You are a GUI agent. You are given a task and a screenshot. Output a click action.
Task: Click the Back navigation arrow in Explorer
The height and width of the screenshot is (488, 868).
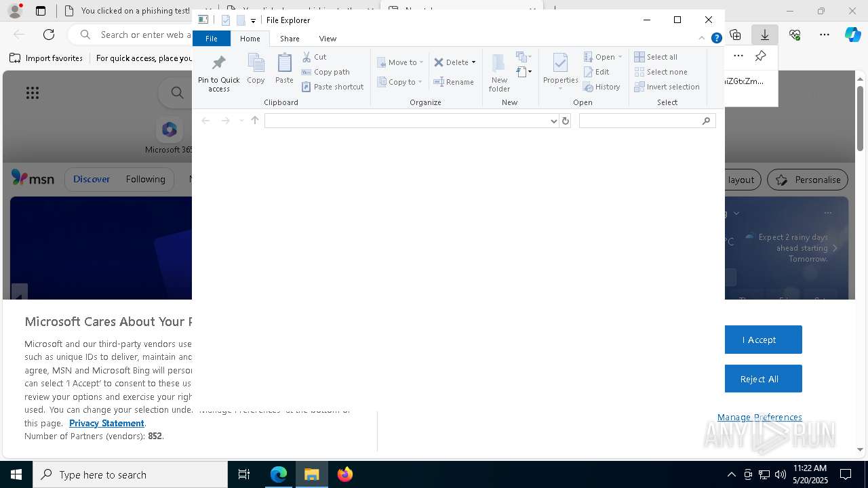point(205,121)
